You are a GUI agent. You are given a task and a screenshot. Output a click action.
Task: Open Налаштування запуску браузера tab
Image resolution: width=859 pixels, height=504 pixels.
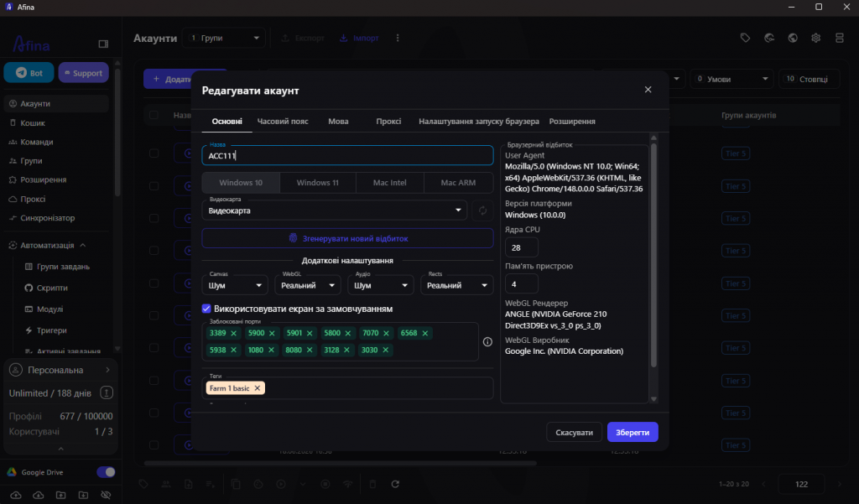pyautogui.click(x=479, y=121)
